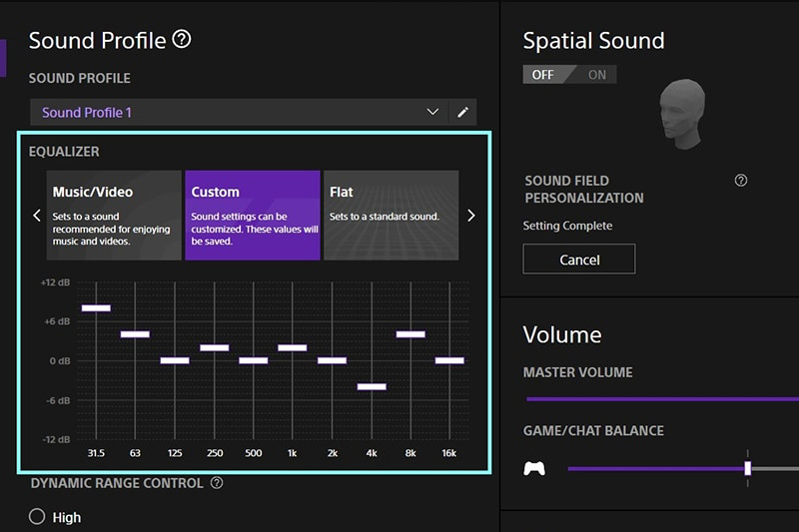This screenshot has width=799, height=532.
Task: Expand the Sound Profile 1 dropdown
Action: 432,112
